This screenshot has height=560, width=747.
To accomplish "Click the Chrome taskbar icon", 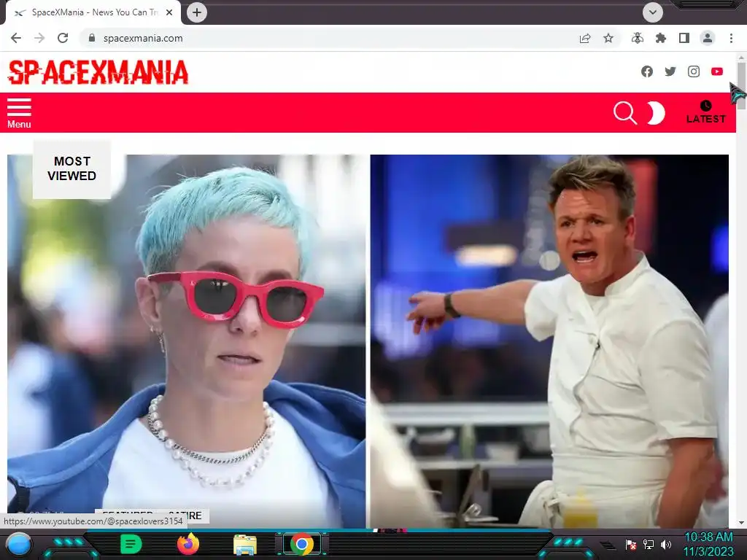I will [x=301, y=544].
